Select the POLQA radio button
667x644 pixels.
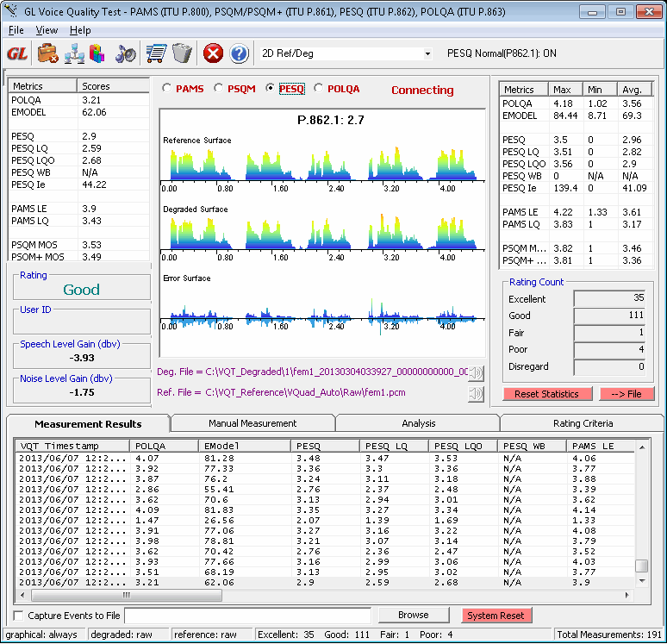pyautogui.click(x=318, y=88)
